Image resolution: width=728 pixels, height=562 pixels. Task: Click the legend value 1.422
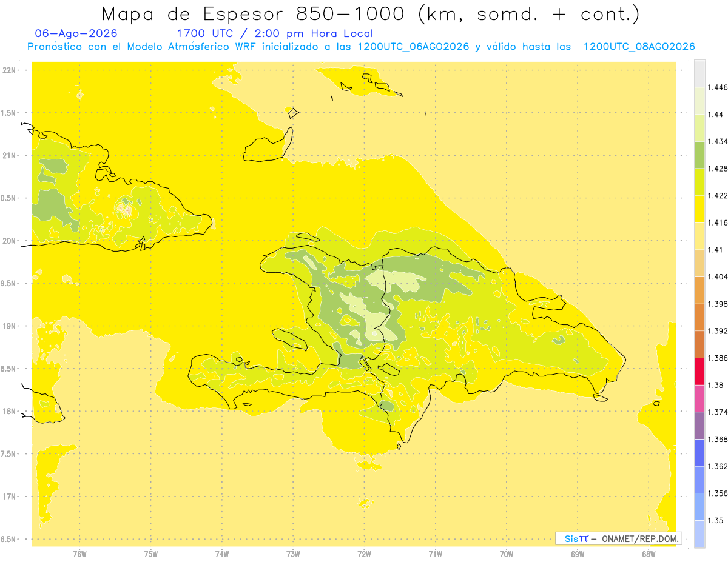(x=718, y=196)
